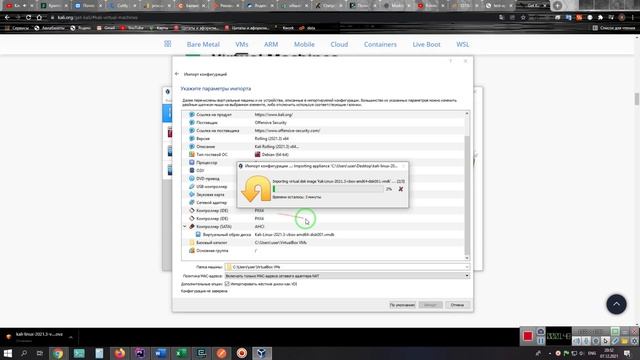640x360 pixels.
Task: Open the Windows Start menu
Action: click(8, 353)
